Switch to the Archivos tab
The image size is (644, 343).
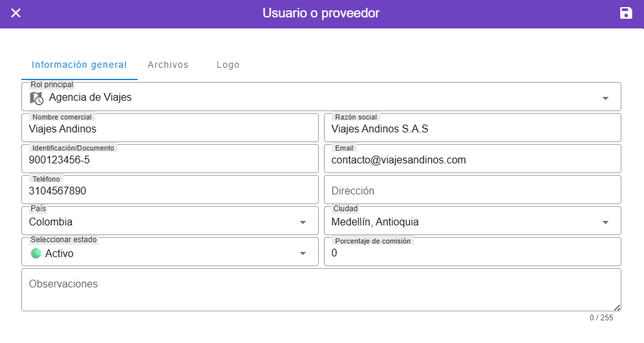coord(168,65)
